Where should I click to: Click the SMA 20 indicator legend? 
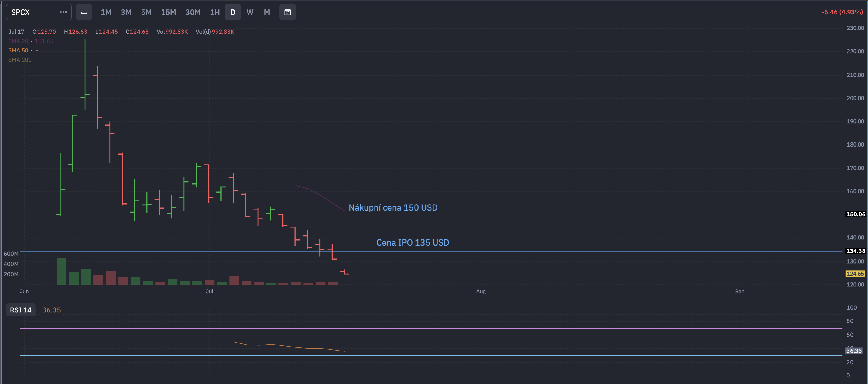[x=31, y=41]
